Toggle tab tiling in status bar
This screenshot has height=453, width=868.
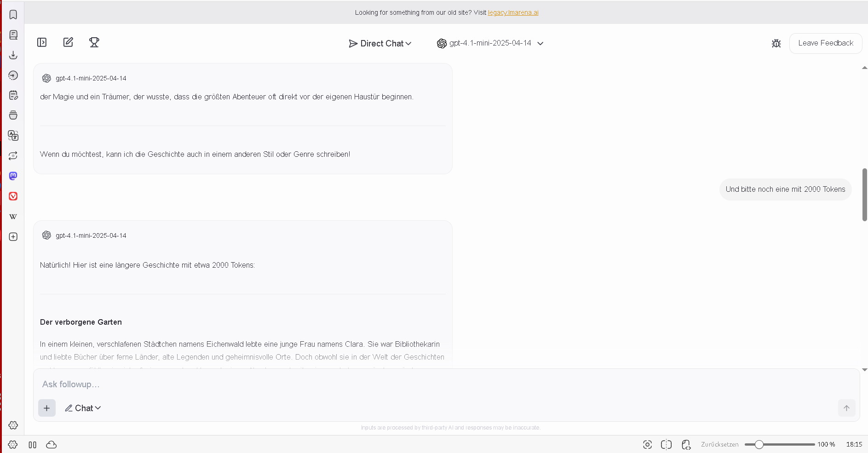666,444
